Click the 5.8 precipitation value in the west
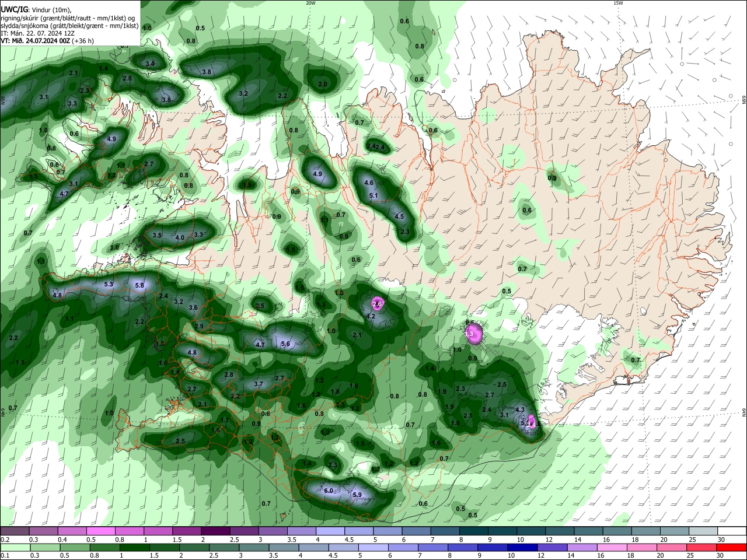Image resolution: width=747 pixels, height=560 pixels. click(x=139, y=285)
